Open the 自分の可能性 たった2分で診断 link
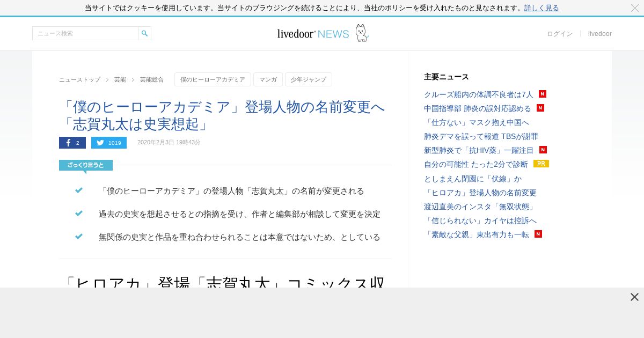644x338 pixels. click(x=476, y=164)
